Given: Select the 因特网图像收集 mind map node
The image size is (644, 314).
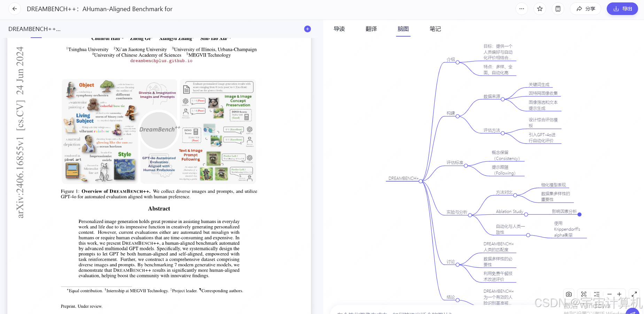Looking at the screenshot, I should pos(543,93).
